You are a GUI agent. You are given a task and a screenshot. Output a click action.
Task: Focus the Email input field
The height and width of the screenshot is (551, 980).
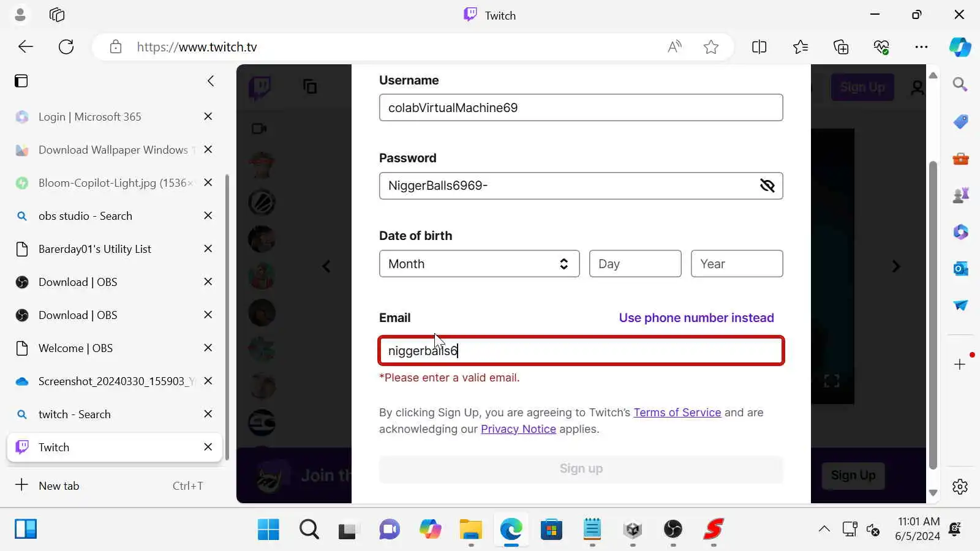581,351
